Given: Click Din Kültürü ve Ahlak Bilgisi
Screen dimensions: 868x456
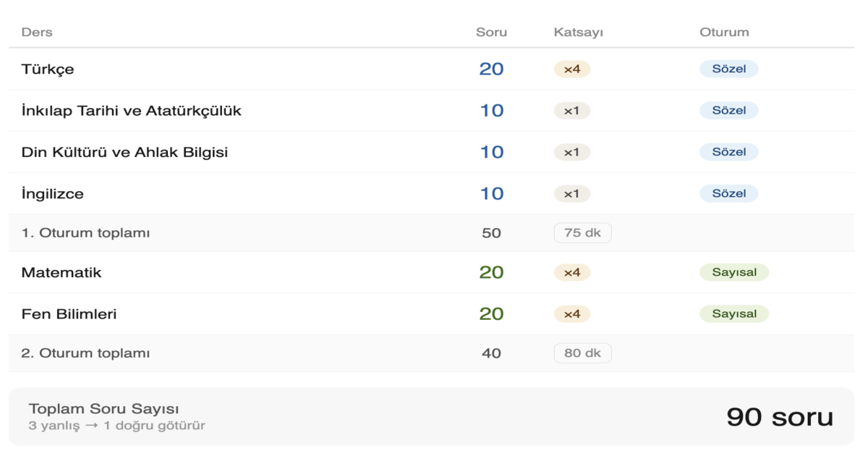Looking at the screenshot, I should pos(124,152).
